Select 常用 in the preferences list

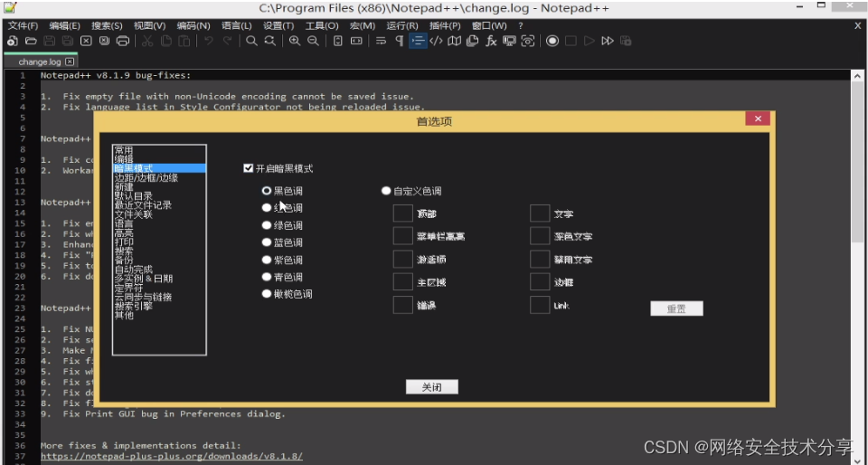click(159, 150)
